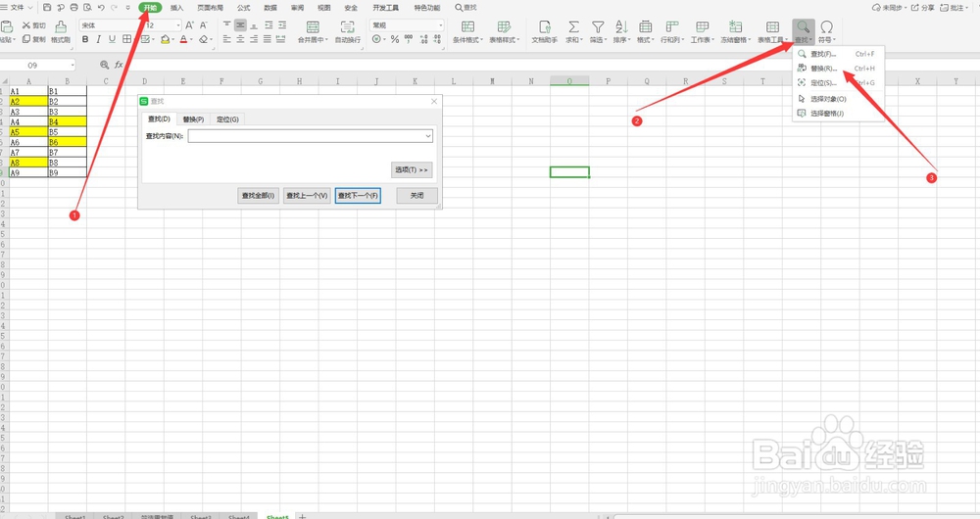980x519 pixels.
Task: Toggle Underline formatting
Action: click(x=112, y=39)
